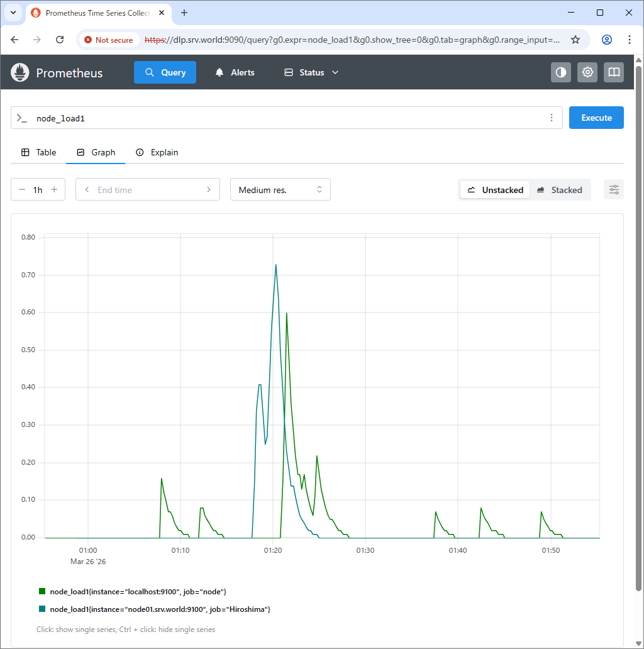This screenshot has height=649, width=644.
Task: Click the End time input field
Action: (148, 189)
